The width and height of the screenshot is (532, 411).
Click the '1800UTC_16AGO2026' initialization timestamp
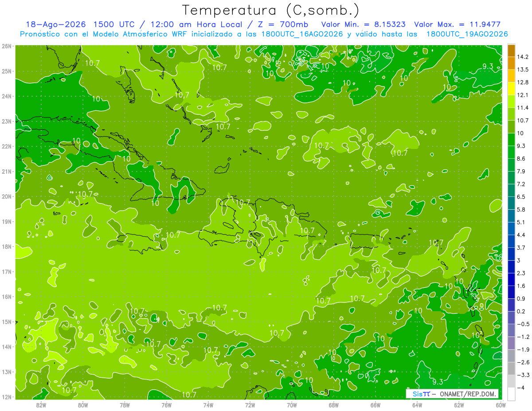point(302,34)
